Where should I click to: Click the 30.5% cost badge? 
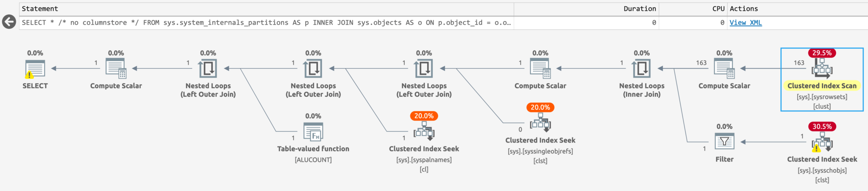822,126
